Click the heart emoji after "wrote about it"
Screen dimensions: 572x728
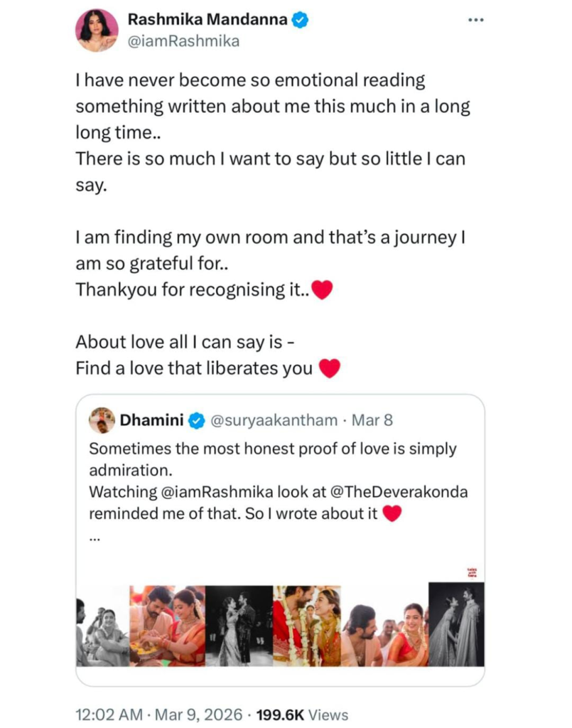(392, 514)
